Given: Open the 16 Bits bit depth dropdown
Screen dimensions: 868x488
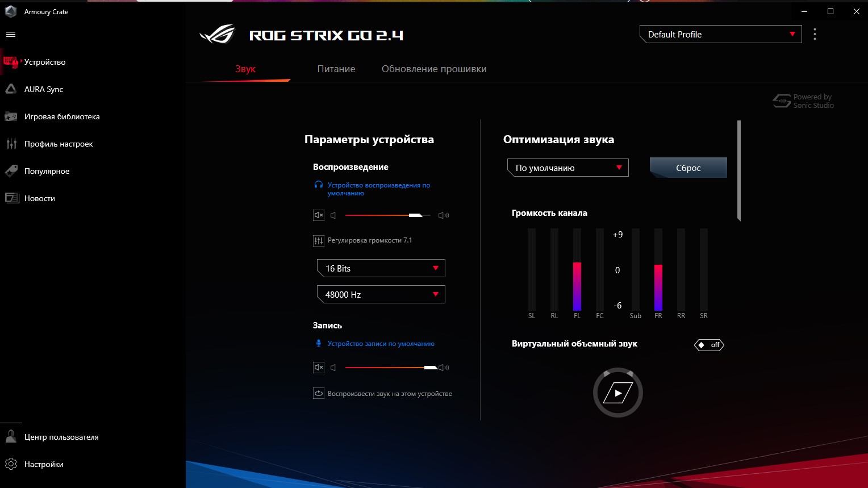Looking at the screenshot, I should pyautogui.click(x=381, y=268).
